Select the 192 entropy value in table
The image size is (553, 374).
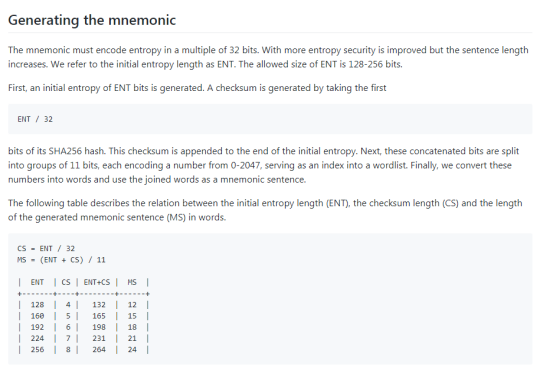[x=37, y=327]
